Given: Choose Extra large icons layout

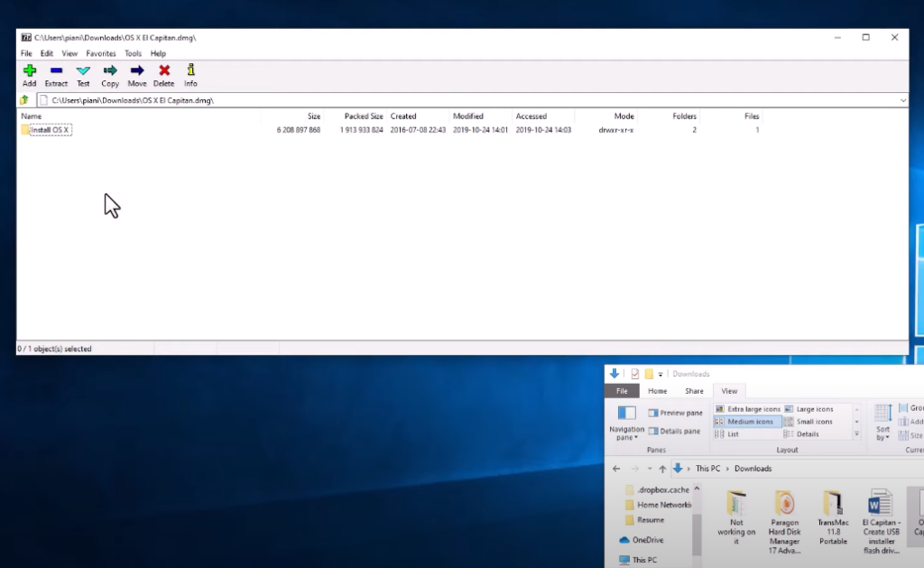Looking at the screenshot, I should coord(747,409).
